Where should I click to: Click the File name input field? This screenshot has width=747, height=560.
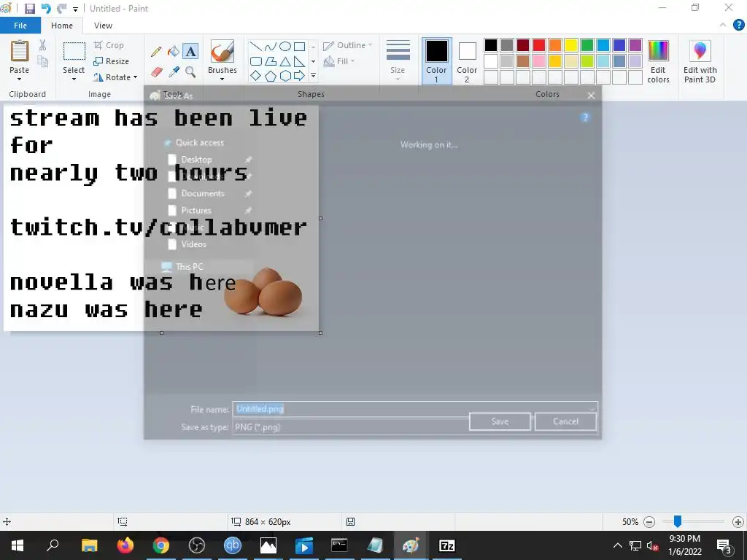pos(414,409)
